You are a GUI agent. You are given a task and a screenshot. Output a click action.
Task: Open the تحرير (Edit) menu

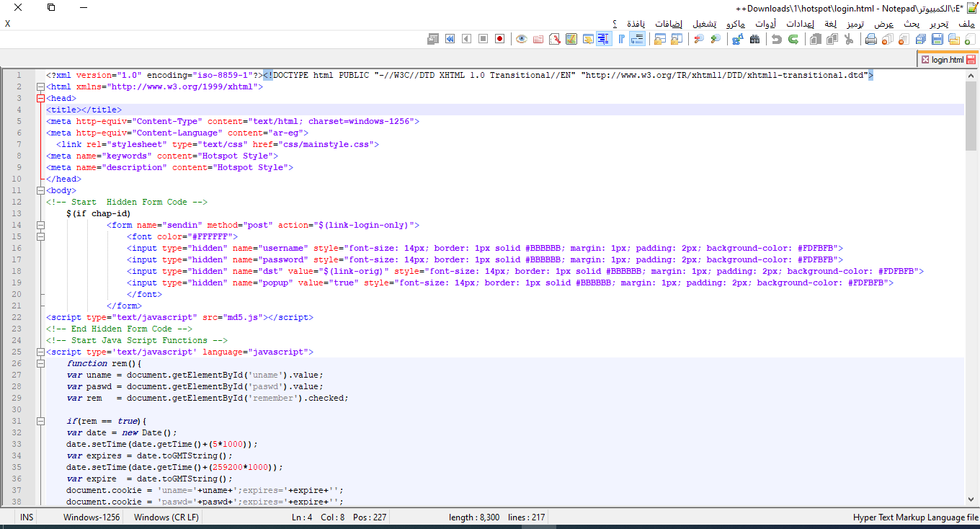[x=939, y=24]
